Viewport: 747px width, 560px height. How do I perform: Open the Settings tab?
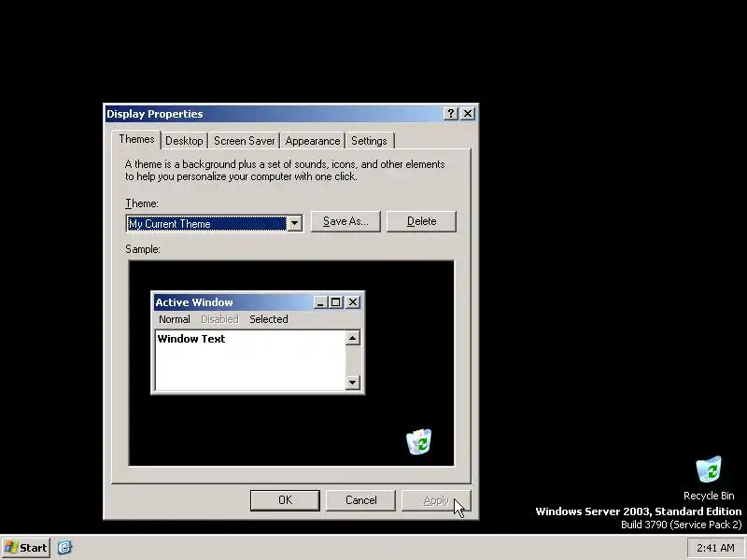tap(369, 141)
